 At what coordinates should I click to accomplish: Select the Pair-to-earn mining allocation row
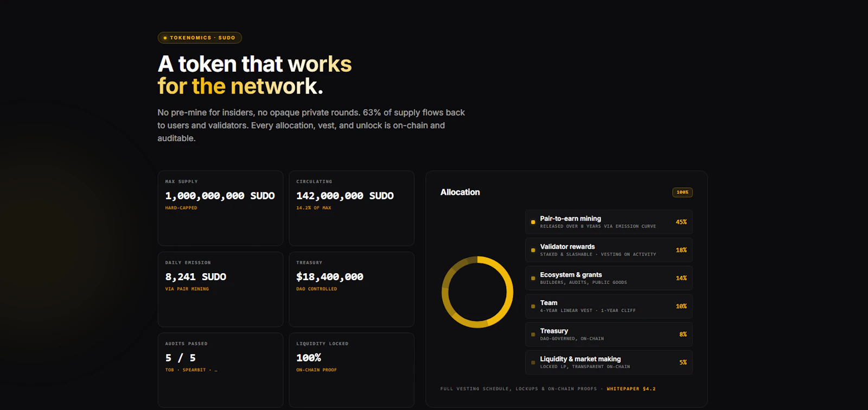coord(609,222)
